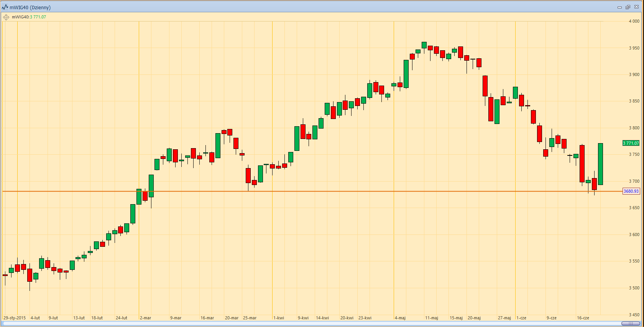Click the '3 750' price axis label
644x327 pixels.
[634, 154]
